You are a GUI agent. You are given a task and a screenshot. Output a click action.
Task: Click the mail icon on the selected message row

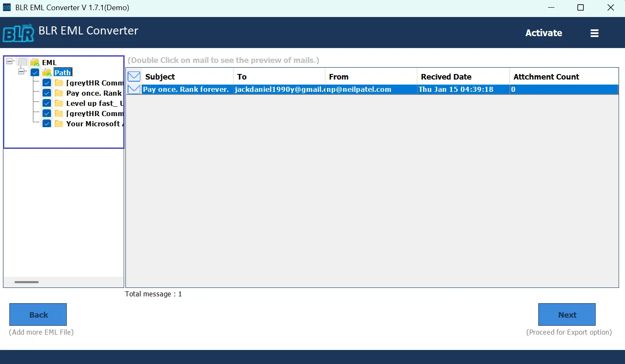(134, 89)
